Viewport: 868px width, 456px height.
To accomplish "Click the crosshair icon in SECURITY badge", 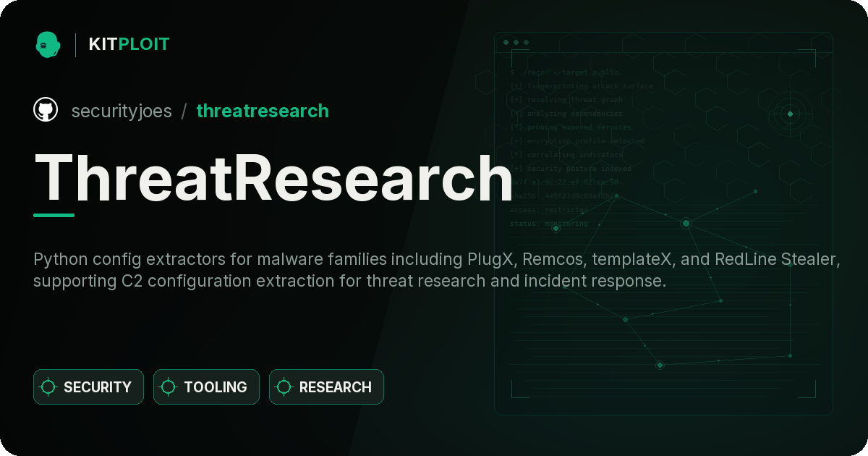I will coord(48,387).
